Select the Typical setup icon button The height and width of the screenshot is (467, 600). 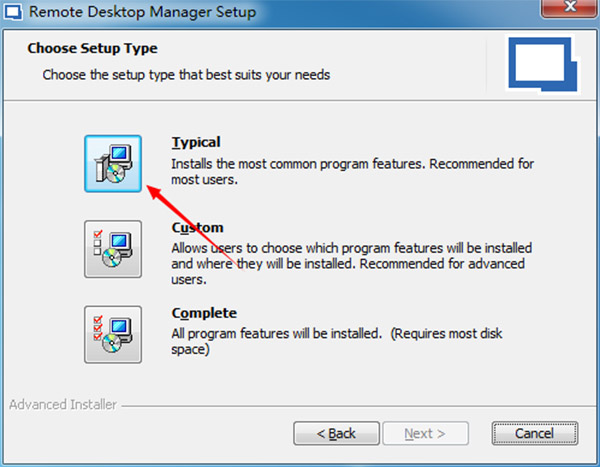pyautogui.click(x=114, y=163)
